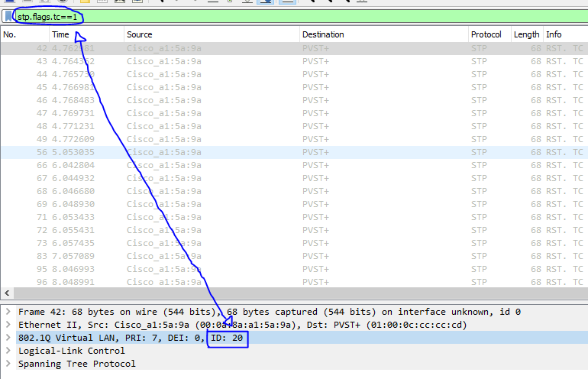Click the Info column header
This screenshot has width=588, height=379.
(x=566, y=34)
